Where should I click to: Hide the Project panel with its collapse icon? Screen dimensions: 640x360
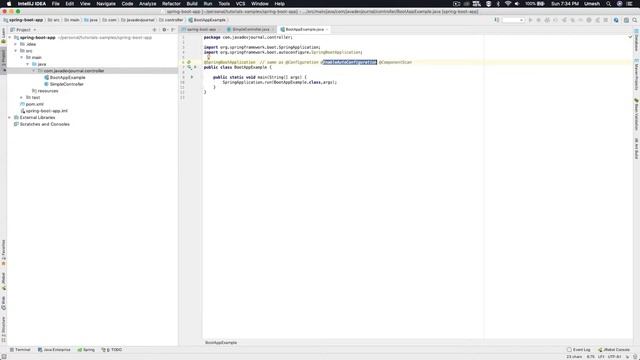pyautogui.click(x=173, y=30)
